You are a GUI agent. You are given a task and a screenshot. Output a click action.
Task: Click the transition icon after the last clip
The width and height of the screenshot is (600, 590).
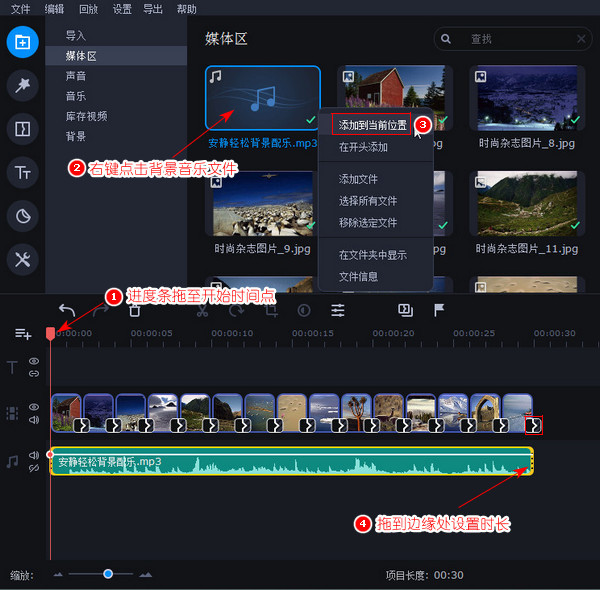coord(534,425)
